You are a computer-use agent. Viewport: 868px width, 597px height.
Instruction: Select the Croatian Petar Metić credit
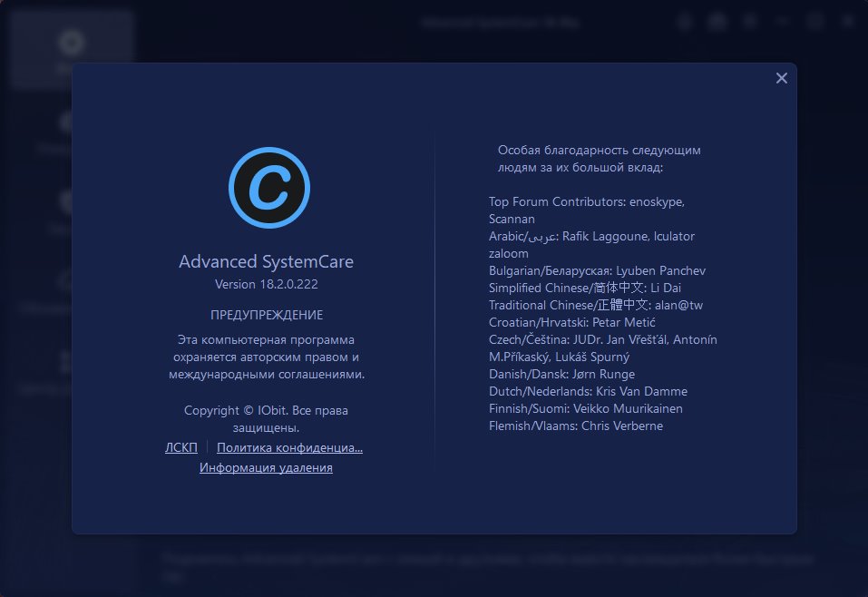point(571,322)
